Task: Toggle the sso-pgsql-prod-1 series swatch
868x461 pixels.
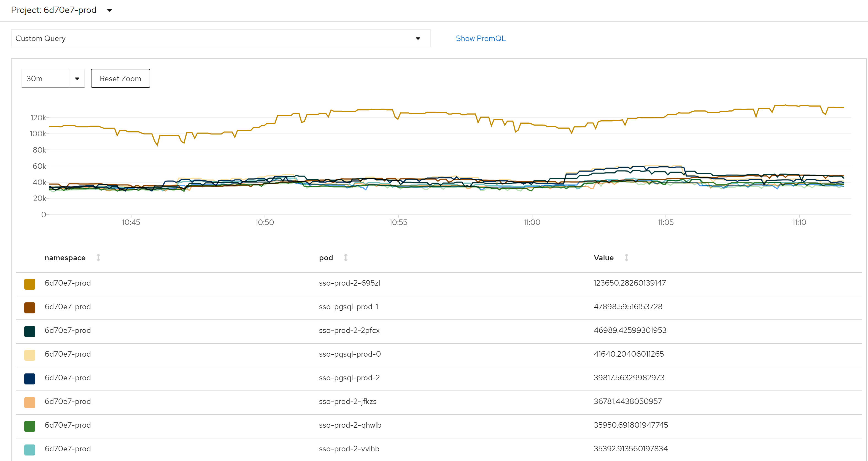Action: [30, 307]
